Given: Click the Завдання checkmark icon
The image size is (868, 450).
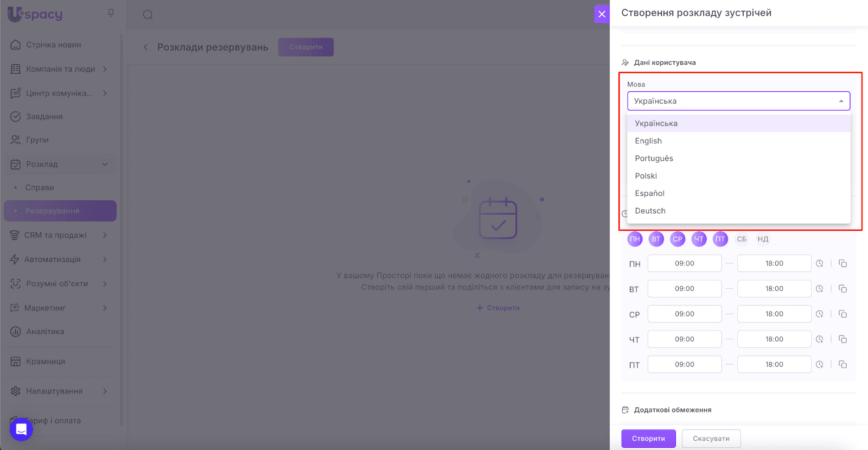Looking at the screenshot, I should click(16, 116).
